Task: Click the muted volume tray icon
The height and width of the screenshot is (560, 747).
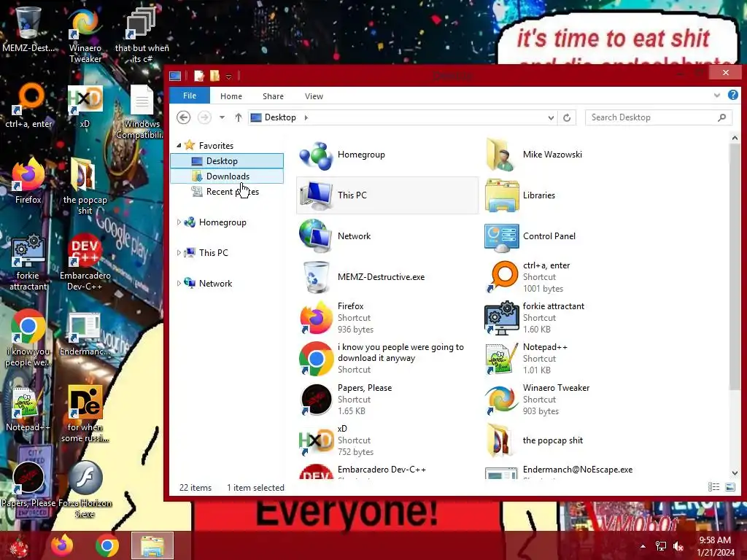Action: 678,546
